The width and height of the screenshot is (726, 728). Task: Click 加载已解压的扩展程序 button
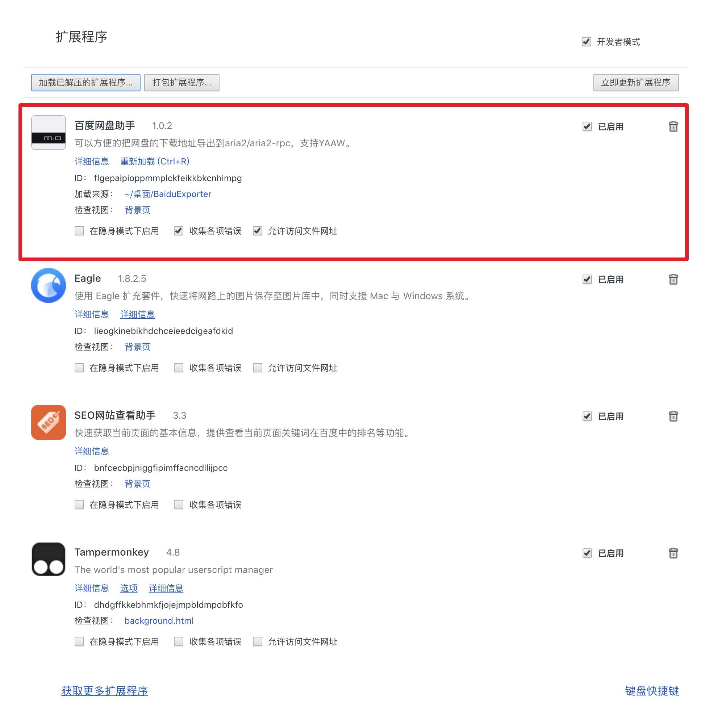[x=85, y=83]
